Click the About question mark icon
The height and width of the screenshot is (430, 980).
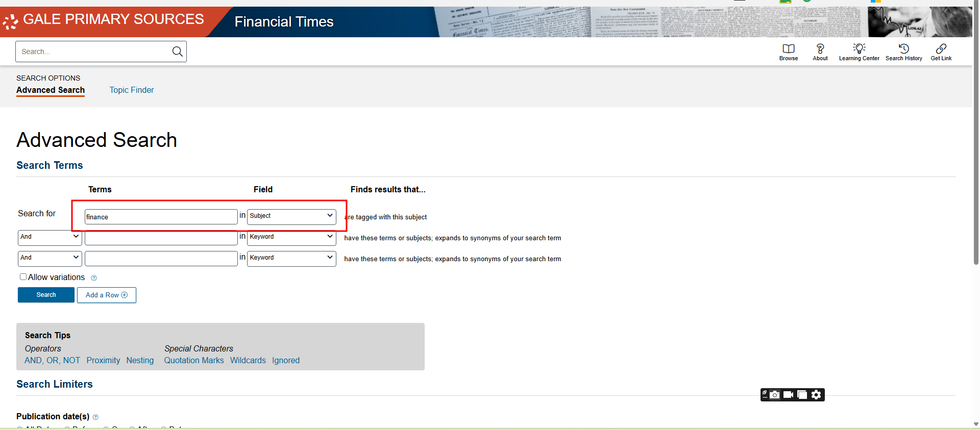click(820, 49)
